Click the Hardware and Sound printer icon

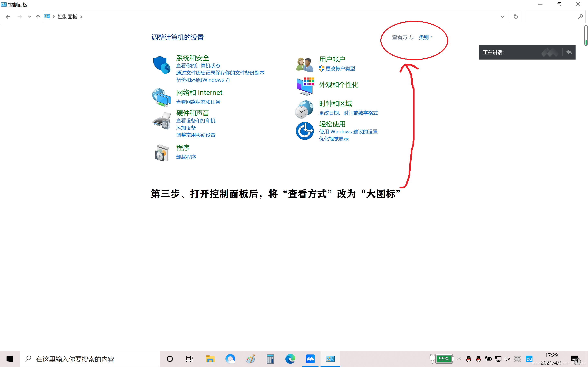(x=161, y=121)
